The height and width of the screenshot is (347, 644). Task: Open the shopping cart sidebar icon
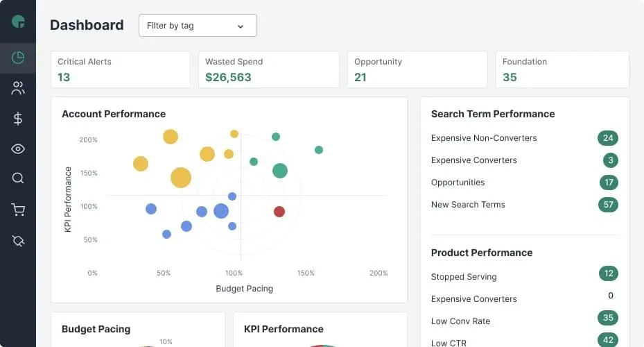pyautogui.click(x=18, y=210)
